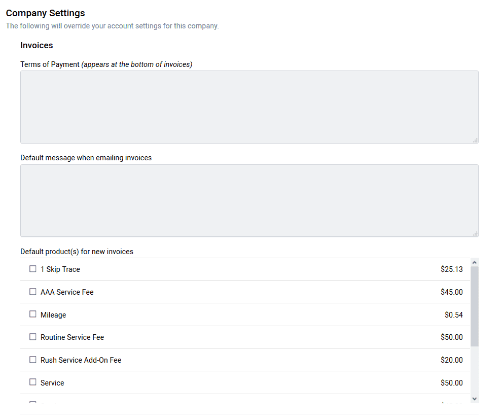This screenshot has width=504, height=420.
Task: Click the email message box resize grip
Action: [476, 234]
